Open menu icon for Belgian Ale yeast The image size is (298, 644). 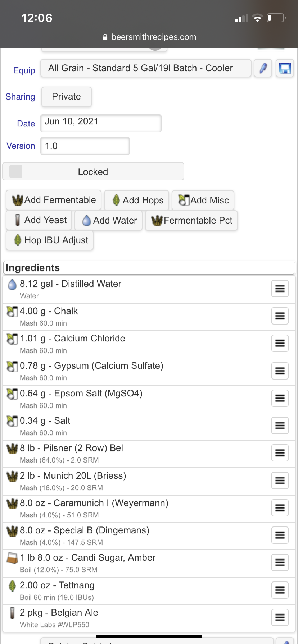280,617
